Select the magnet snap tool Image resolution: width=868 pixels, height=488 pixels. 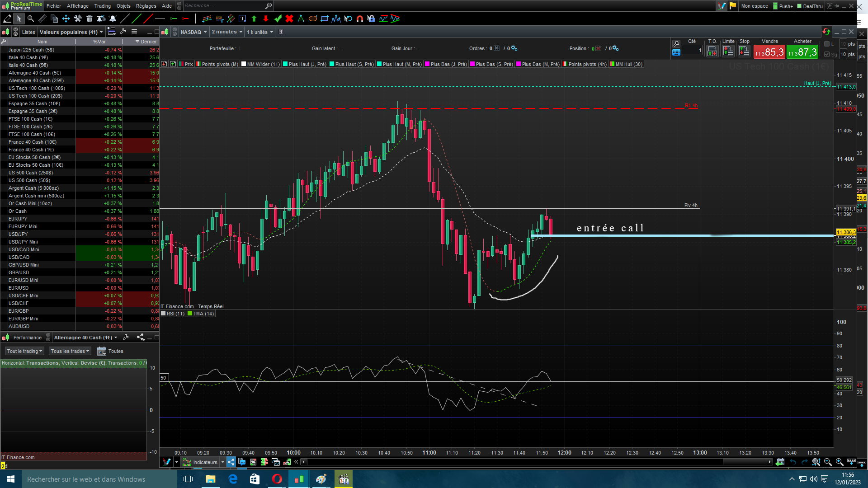(360, 19)
